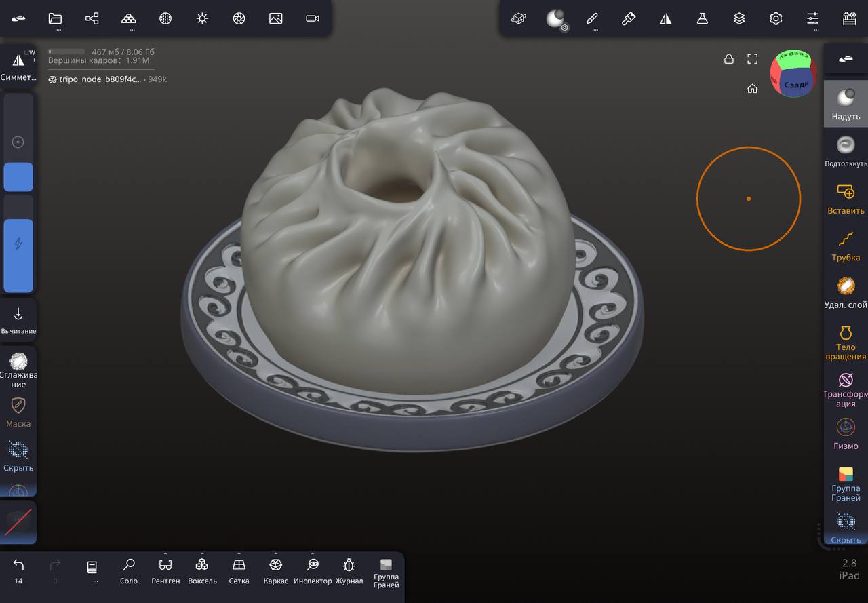Image resolution: width=868 pixels, height=603 pixels.
Task: Select the Трансформация tool
Action: pyautogui.click(x=846, y=389)
